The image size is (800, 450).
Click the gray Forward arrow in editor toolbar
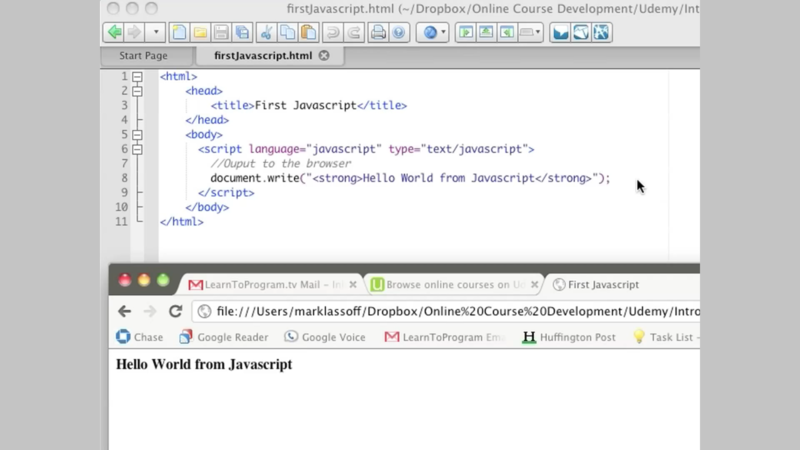(x=134, y=32)
